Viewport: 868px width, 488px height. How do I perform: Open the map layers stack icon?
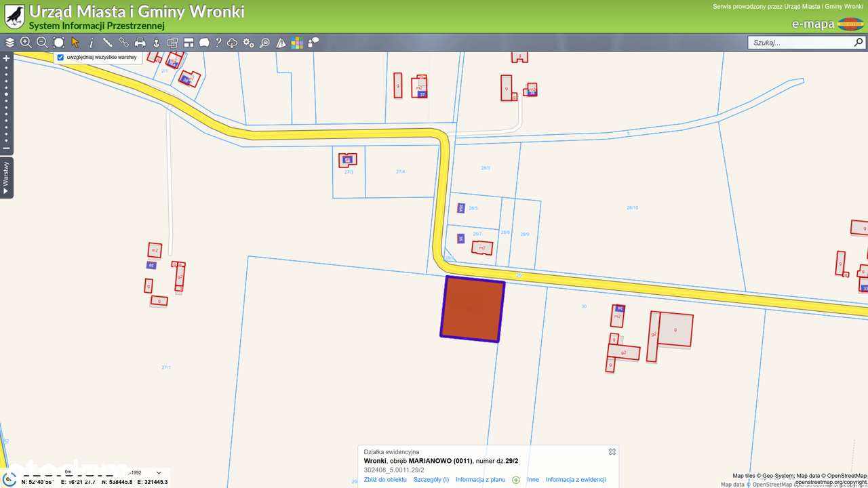pos(9,42)
